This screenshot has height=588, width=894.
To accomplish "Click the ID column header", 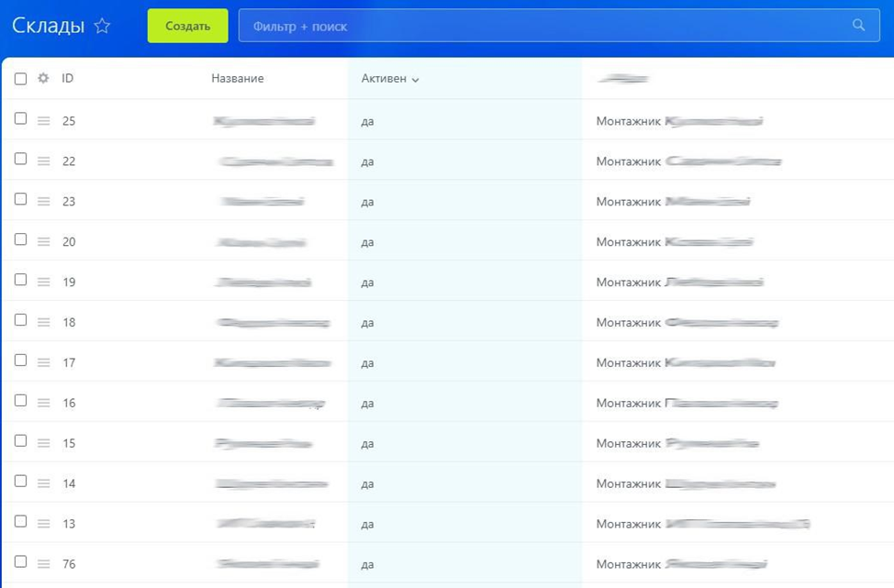I will point(67,79).
